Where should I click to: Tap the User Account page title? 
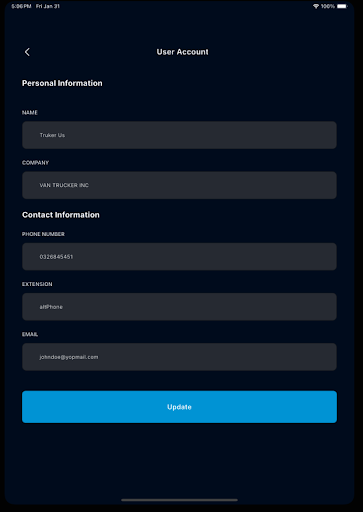[x=182, y=52]
